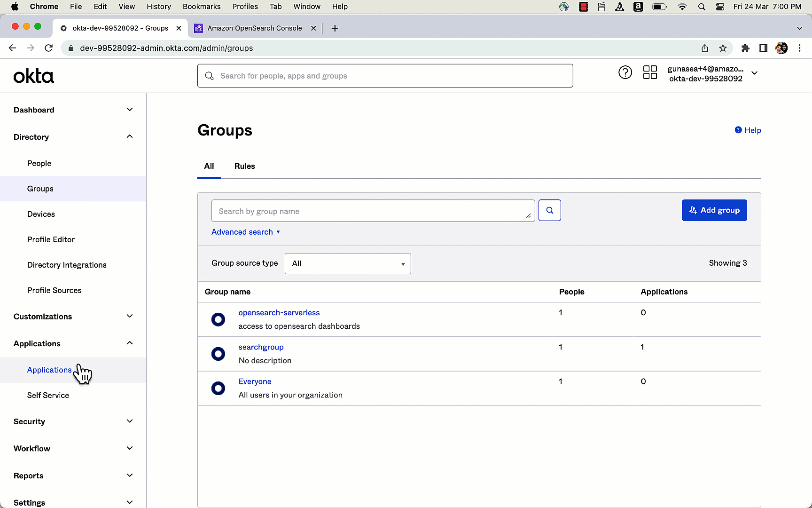
Task: Click the Add group button
Action: (714, 210)
